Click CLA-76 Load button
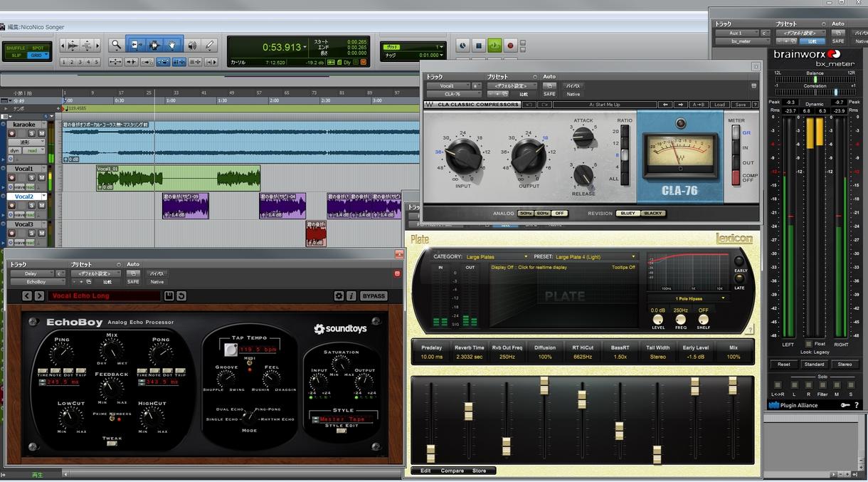This screenshot has height=482, width=868. (x=719, y=105)
